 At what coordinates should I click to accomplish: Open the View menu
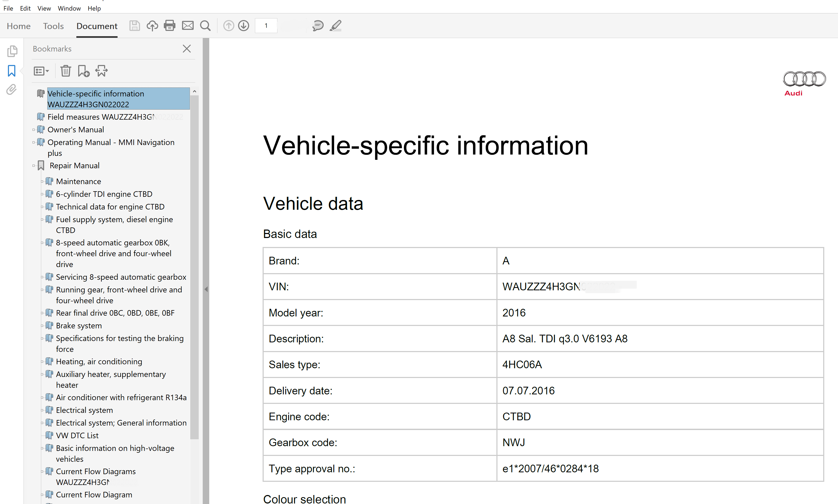click(44, 8)
